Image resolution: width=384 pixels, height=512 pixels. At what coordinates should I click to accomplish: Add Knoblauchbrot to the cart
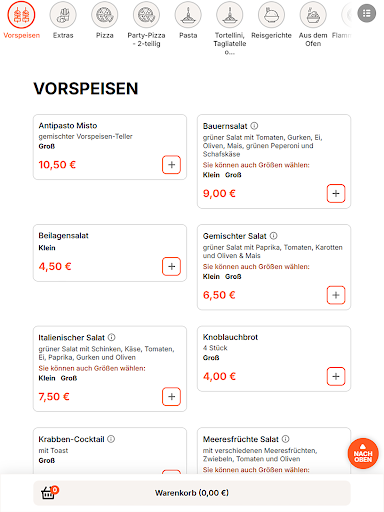coord(336,376)
